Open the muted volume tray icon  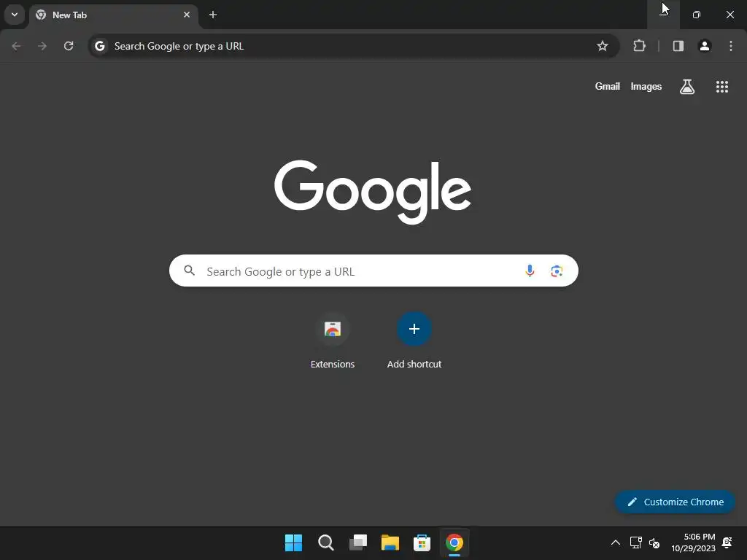654,542
